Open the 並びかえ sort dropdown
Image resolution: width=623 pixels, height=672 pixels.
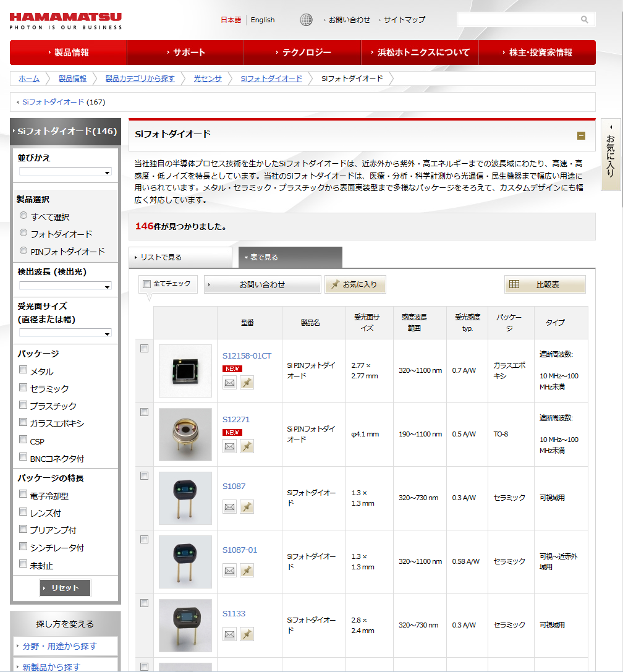65,172
